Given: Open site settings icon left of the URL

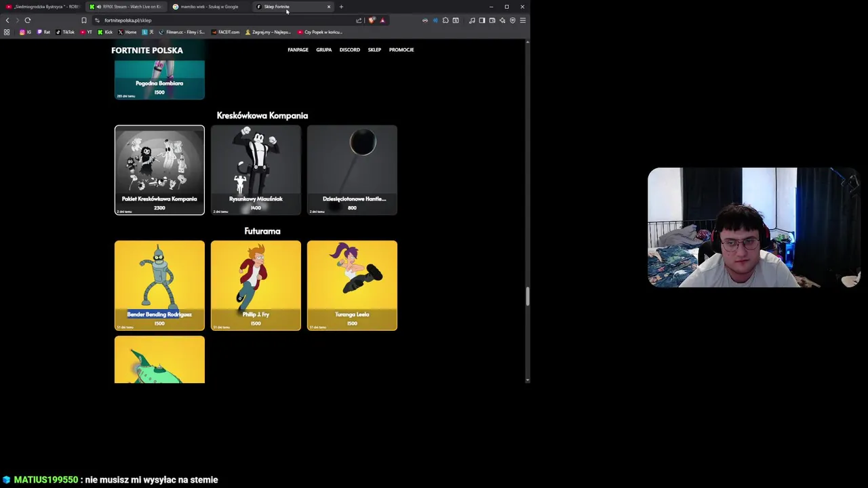Looking at the screenshot, I should [x=97, y=20].
